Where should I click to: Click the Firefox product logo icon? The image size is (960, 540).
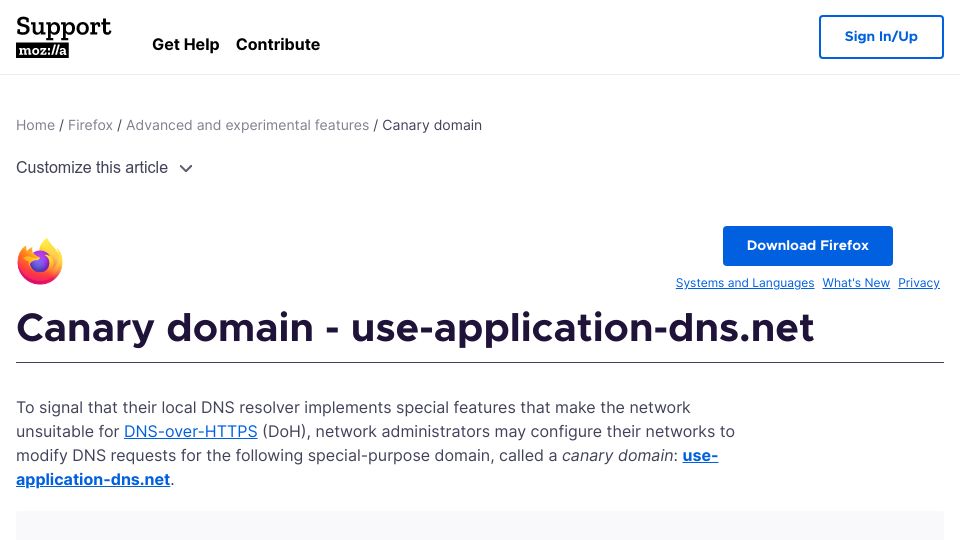tap(40, 261)
